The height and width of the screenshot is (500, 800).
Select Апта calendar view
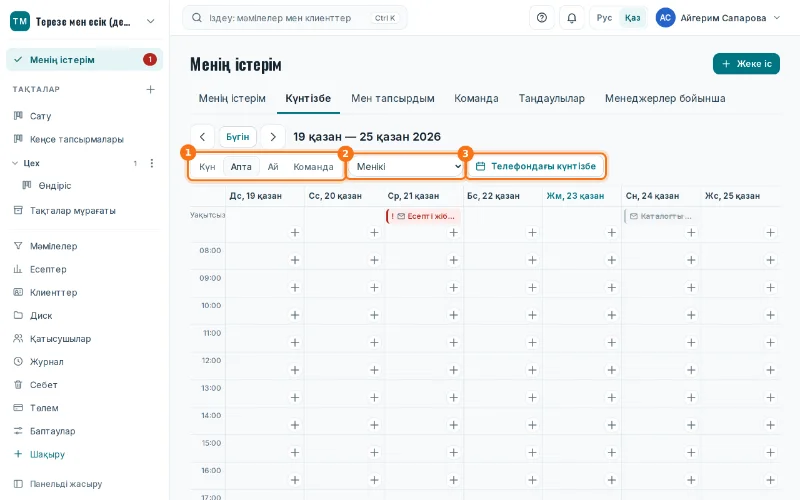point(241,167)
